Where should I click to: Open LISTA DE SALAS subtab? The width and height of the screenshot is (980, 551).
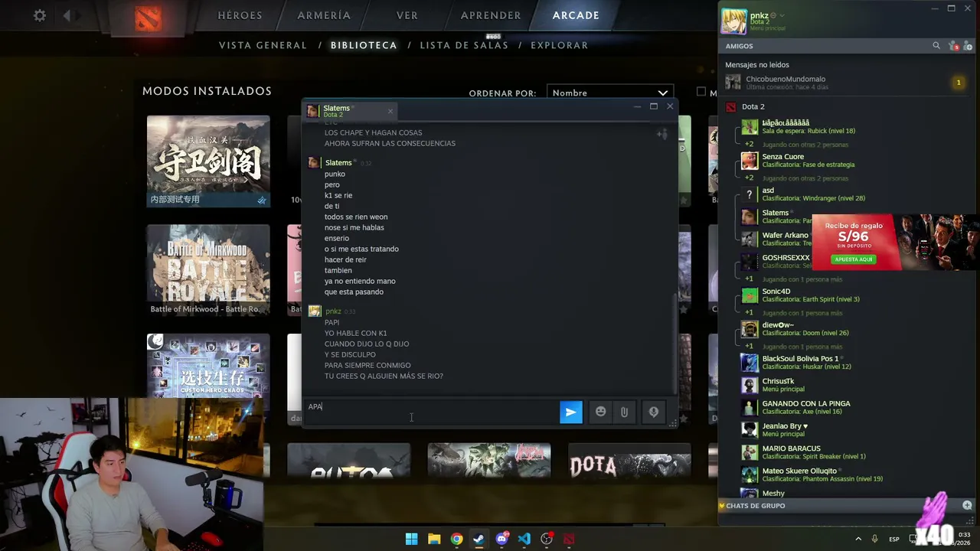[464, 45]
